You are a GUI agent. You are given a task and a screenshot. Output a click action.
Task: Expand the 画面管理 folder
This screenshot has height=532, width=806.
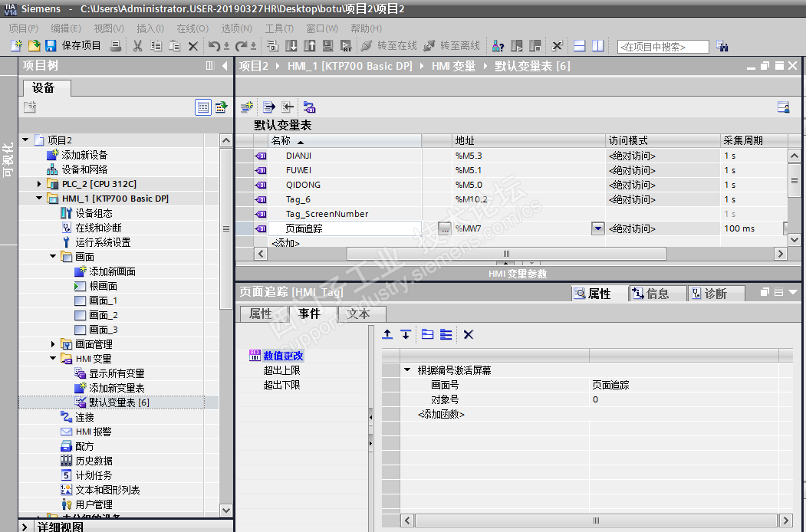[53, 344]
